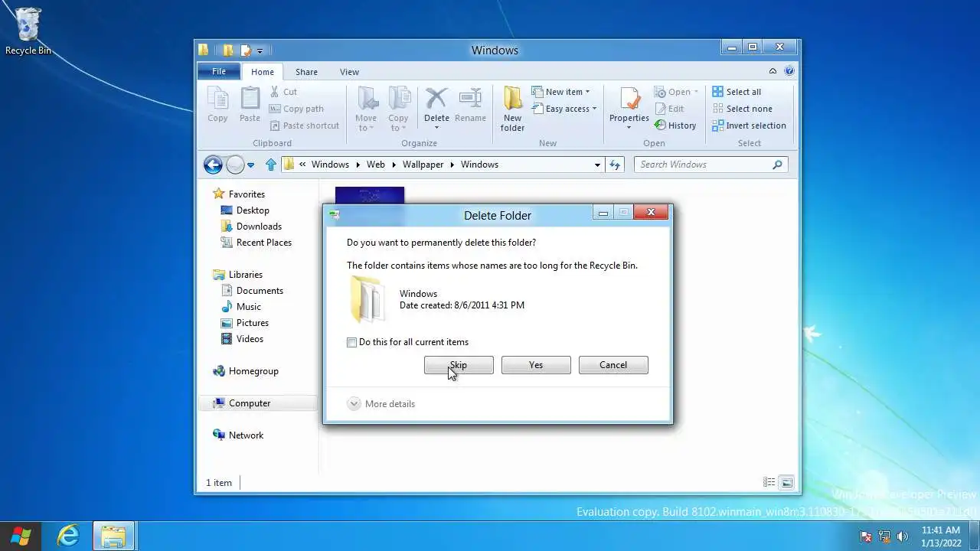Click Select all in ribbon
The width and height of the screenshot is (980, 551).
pyautogui.click(x=737, y=92)
